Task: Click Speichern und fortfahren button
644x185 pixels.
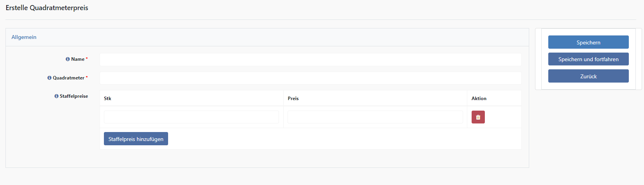Action: pos(588,59)
